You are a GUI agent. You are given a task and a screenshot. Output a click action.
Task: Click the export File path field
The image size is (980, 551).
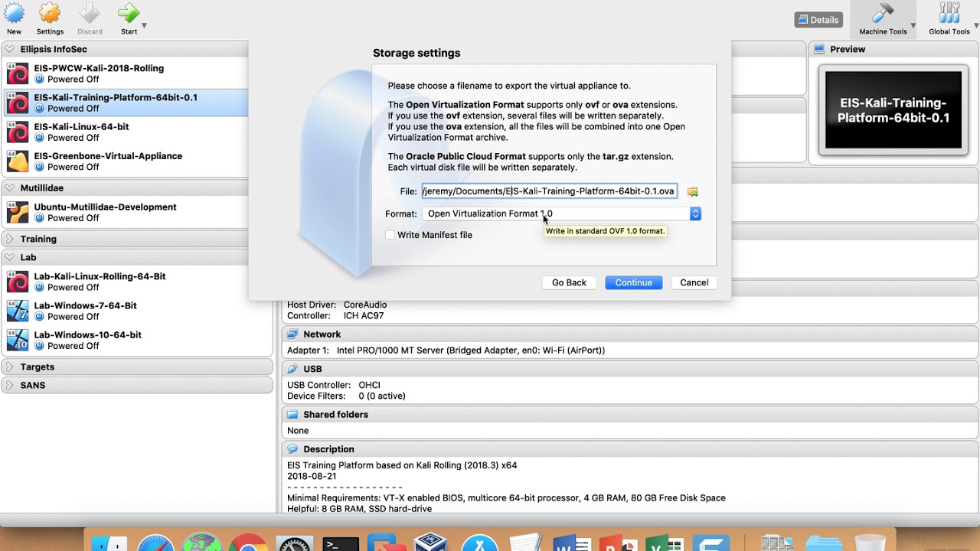point(550,191)
